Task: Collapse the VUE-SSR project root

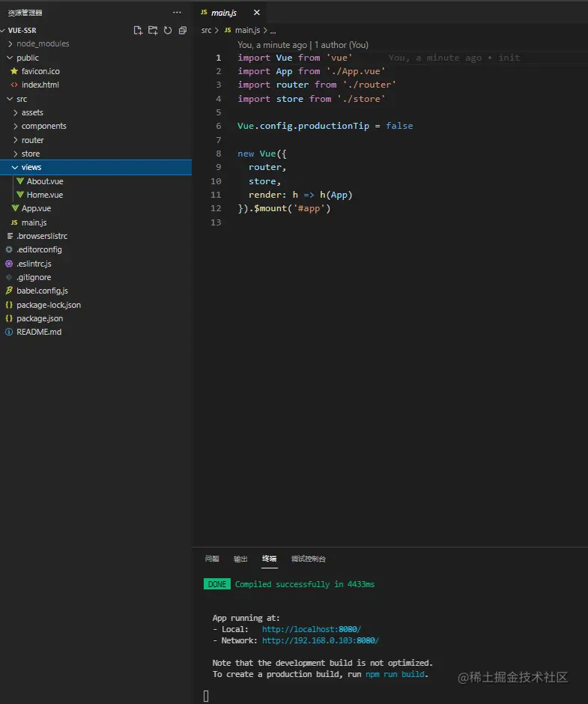Action: click(x=3, y=30)
